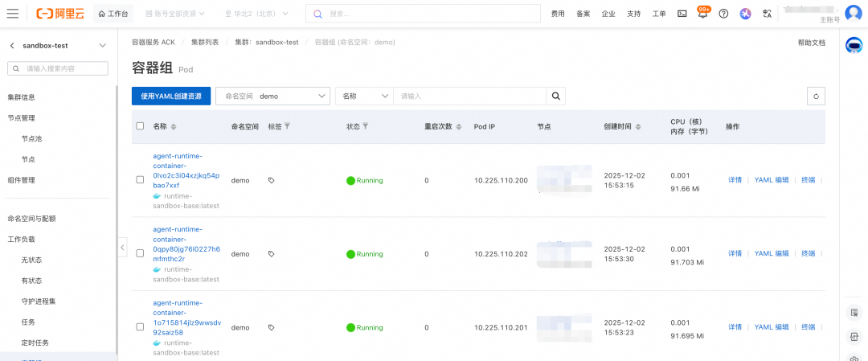
Task: Open the 工作台 workbench button
Action: (113, 14)
